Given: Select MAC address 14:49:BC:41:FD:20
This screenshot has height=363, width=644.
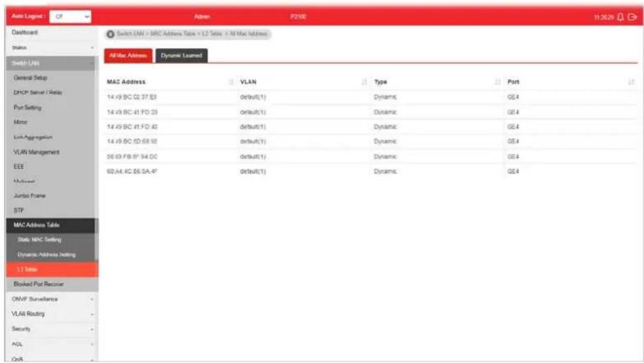Looking at the screenshot, I should [x=132, y=112].
